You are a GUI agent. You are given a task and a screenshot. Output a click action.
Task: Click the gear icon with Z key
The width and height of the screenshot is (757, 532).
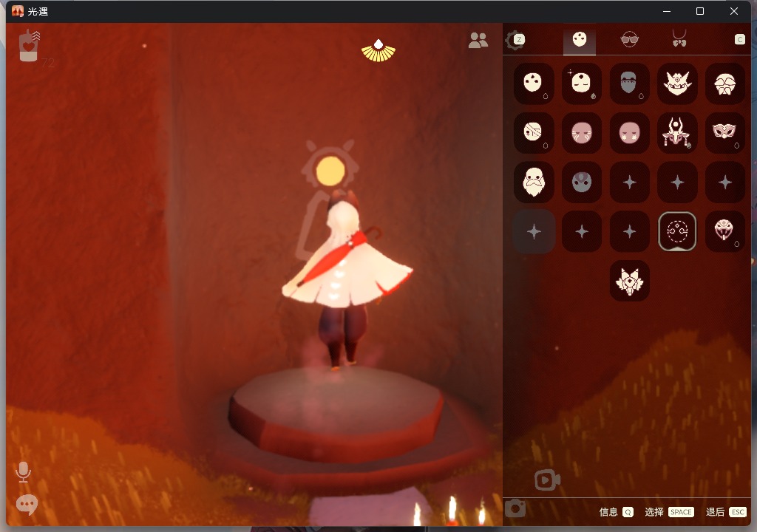pyautogui.click(x=515, y=40)
